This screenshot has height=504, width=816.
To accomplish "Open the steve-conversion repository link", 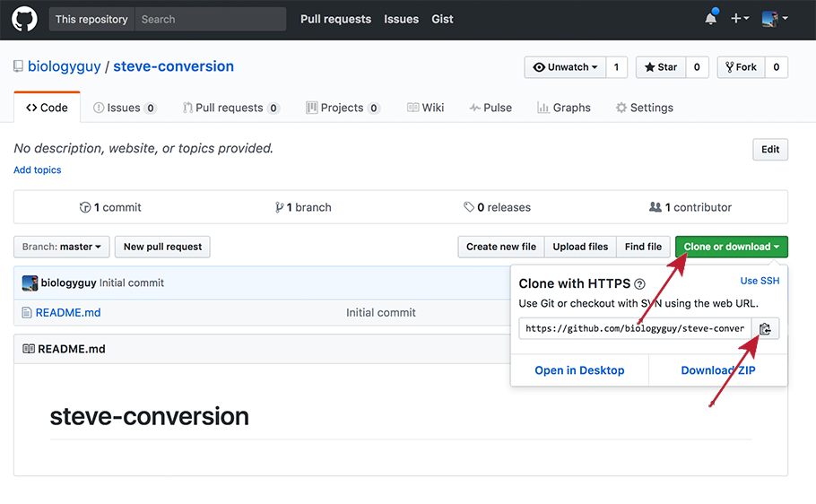I will [173, 66].
